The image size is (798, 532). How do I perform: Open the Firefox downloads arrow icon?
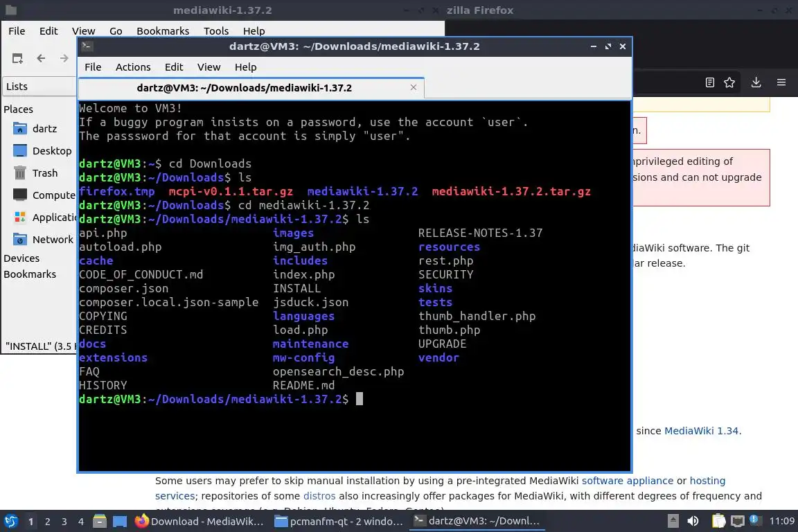(756, 82)
